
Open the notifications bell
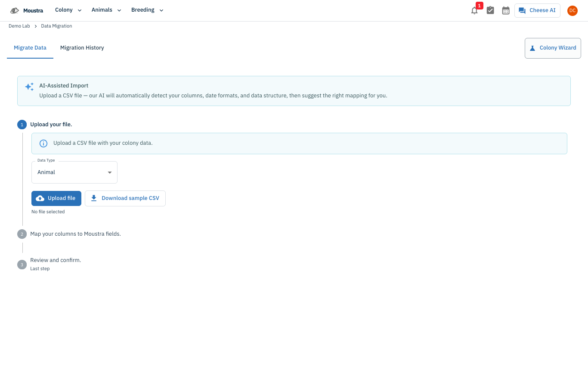click(x=474, y=11)
